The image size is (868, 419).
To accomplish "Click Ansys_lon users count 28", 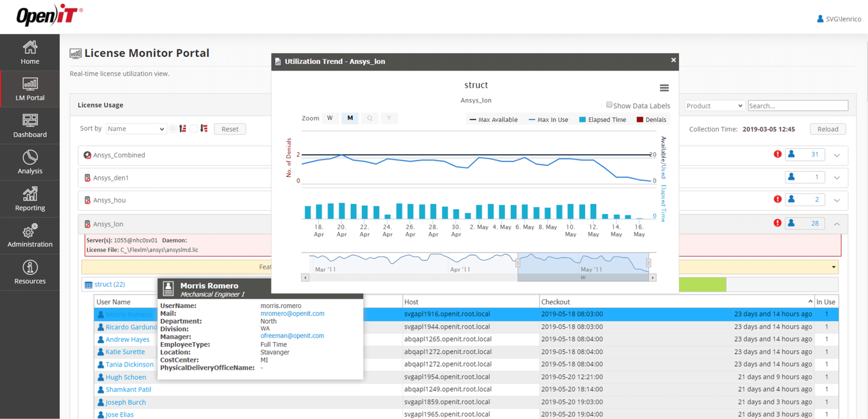I will tap(805, 223).
